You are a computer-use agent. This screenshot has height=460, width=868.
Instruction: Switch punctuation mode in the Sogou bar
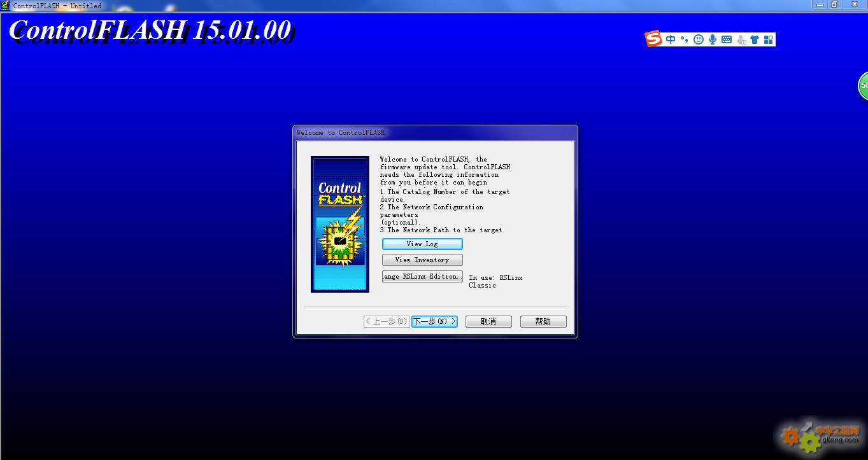click(x=684, y=39)
